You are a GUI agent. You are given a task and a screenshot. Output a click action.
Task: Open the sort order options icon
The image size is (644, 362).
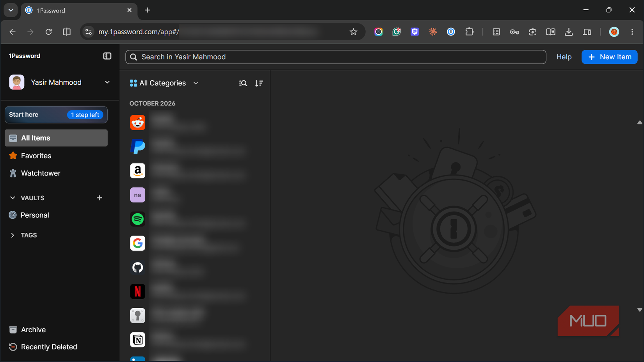click(259, 83)
